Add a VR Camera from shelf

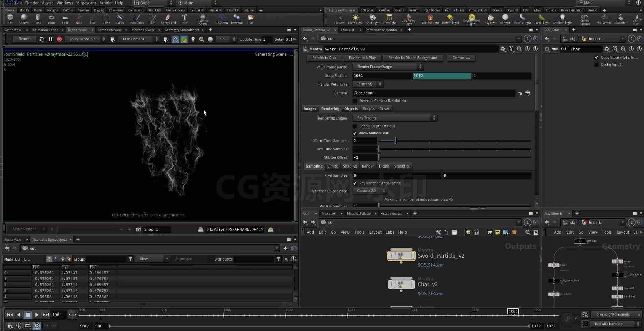tap(604, 19)
